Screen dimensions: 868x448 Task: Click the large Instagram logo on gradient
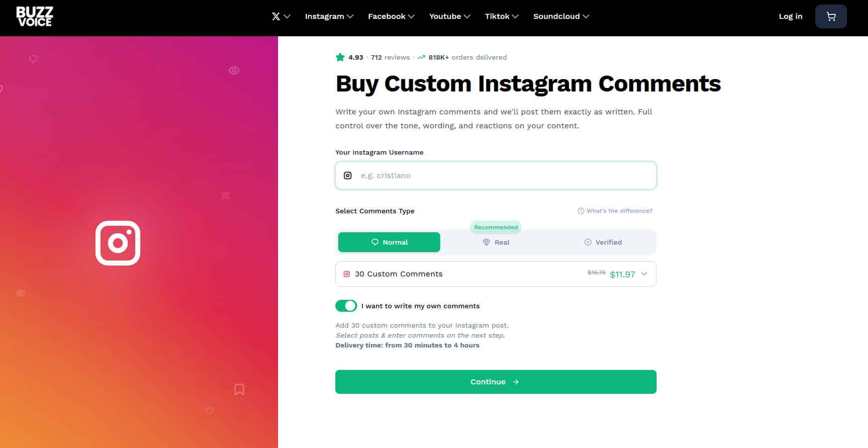pos(118,243)
